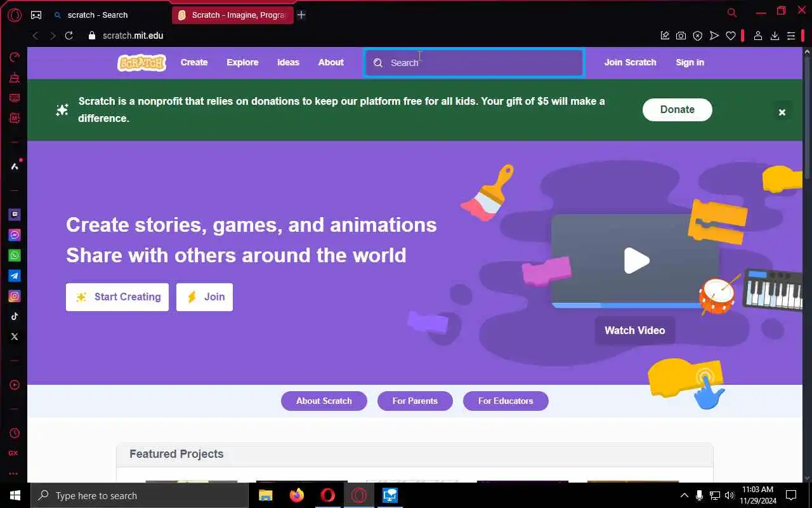The width and height of the screenshot is (812, 508).
Task: Open WhatsApp in the sidebar
Action: 15,255
